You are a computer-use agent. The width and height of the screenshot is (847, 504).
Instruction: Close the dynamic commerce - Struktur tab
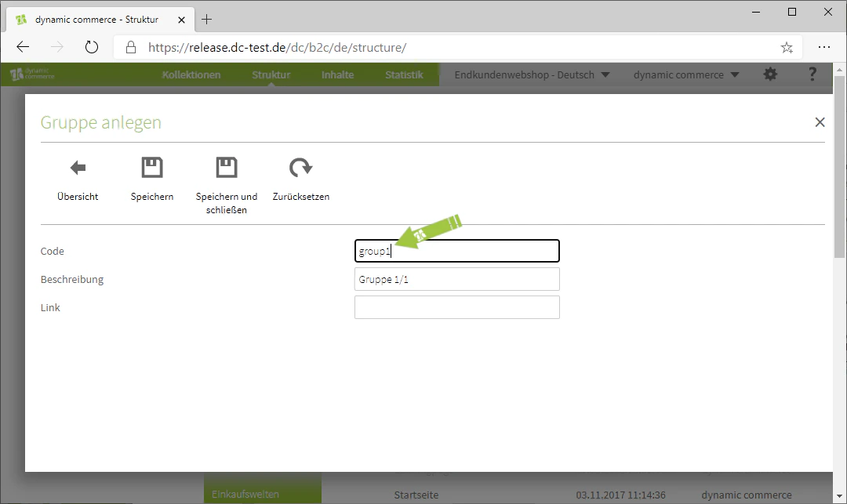pos(181,20)
